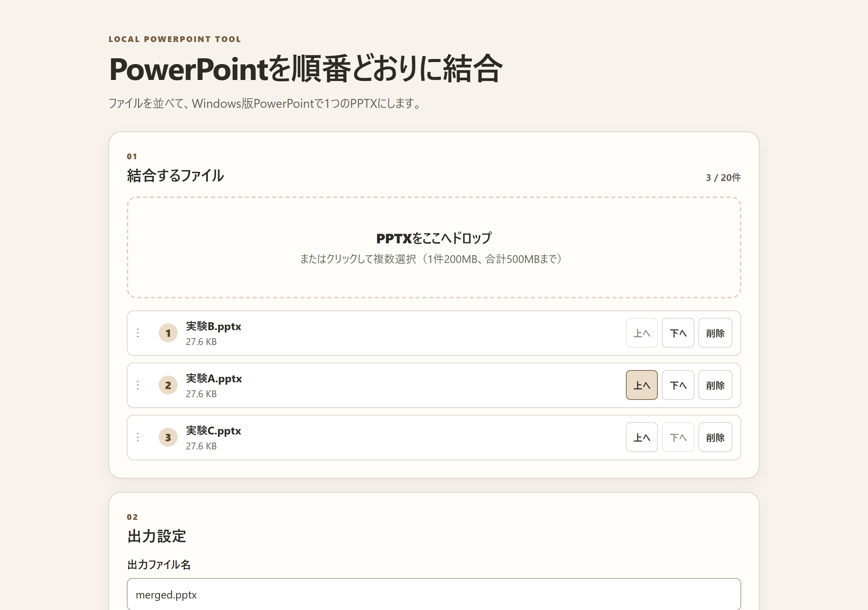The width and height of the screenshot is (868, 610).
Task: Click the LOCAL POWERPOINT TOOL label
Action: tap(175, 39)
